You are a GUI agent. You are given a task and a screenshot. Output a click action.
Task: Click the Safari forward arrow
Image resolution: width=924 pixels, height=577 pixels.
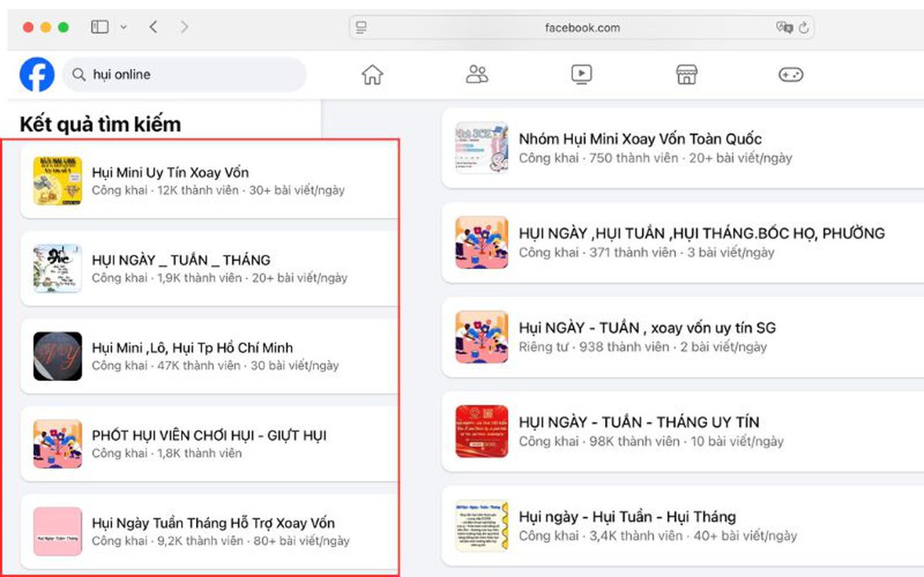click(x=184, y=27)
